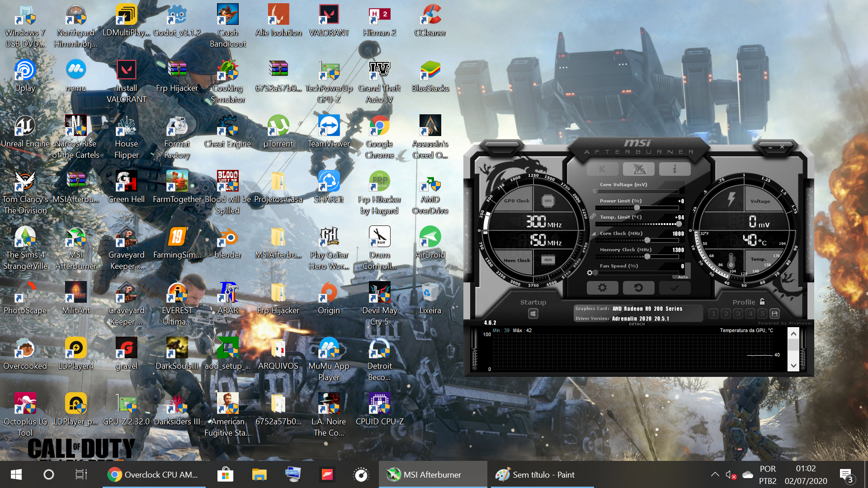Viewport: 868px width, 488px height.
Task: Open the CCleaner desktop icon
Action: [x=430, y=21]
